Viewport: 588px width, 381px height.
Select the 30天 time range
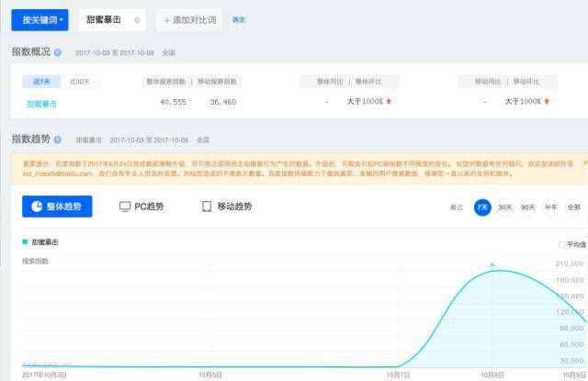click(505, 207)
